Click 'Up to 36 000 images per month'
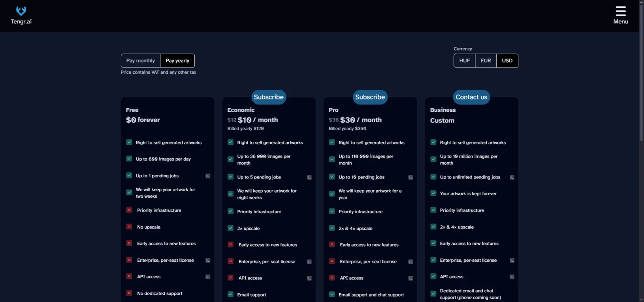Screen dimensions: 644x302 (264, 160)
